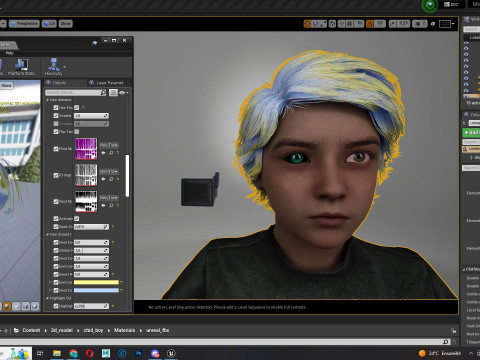Collapse the Highlight Color section
This screenshot has height=360, width=480.
tap(47, 298)
